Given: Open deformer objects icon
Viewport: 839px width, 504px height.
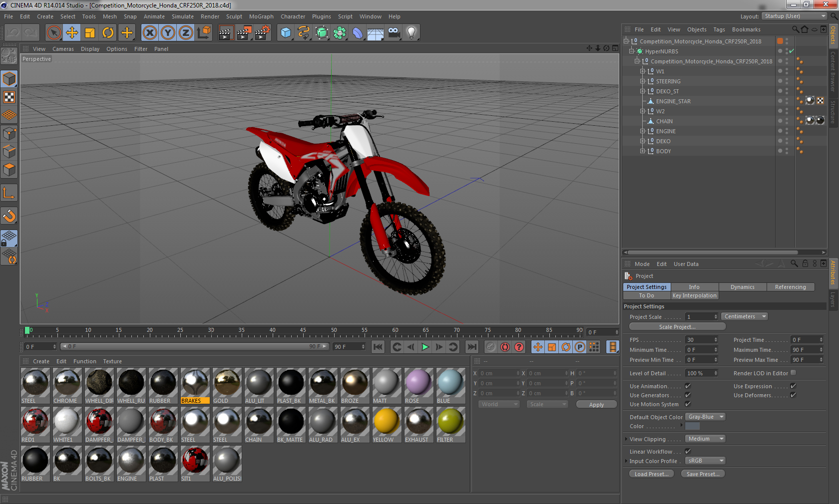Looking at the screenshot, I should click(358, 33).
